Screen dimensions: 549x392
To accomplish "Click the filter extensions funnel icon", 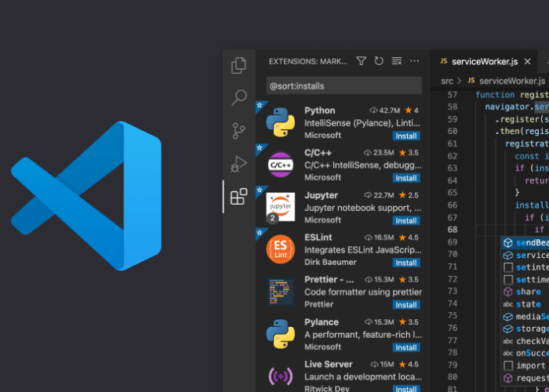I will [362, 61].
